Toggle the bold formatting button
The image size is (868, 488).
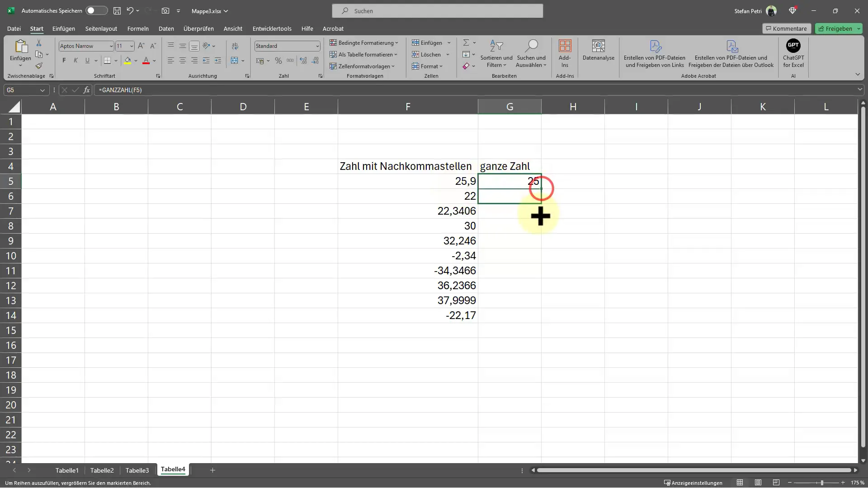(64, 61)
